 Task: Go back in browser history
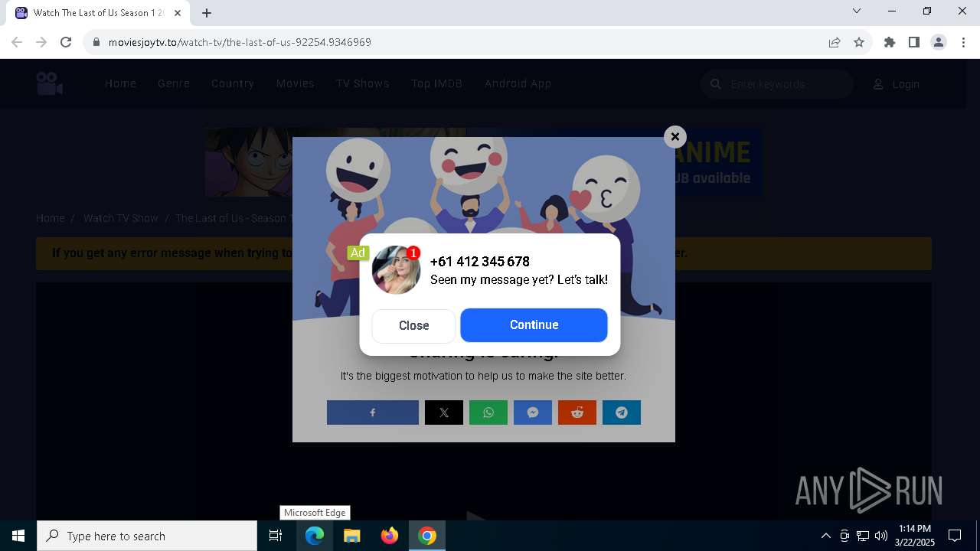point(17,42)
